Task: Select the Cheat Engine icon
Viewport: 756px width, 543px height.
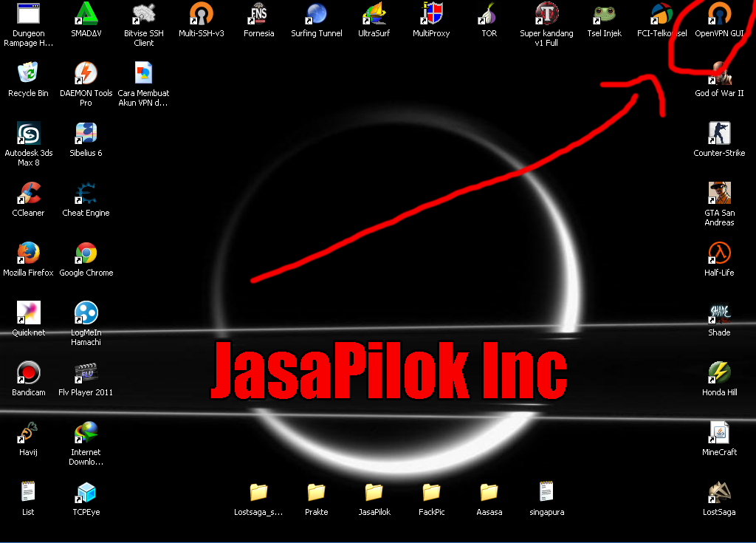Action: click(86, 193)
